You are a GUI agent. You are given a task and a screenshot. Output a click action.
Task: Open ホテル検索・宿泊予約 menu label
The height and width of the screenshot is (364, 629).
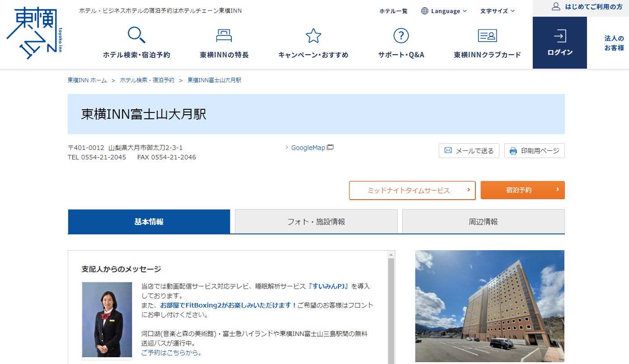[x=136, y=55]
